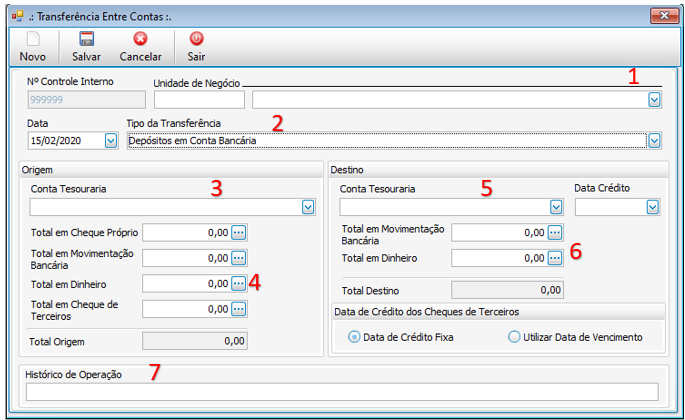
Task: Click the Total Destino value box
Action: click(x=507, y=290)
